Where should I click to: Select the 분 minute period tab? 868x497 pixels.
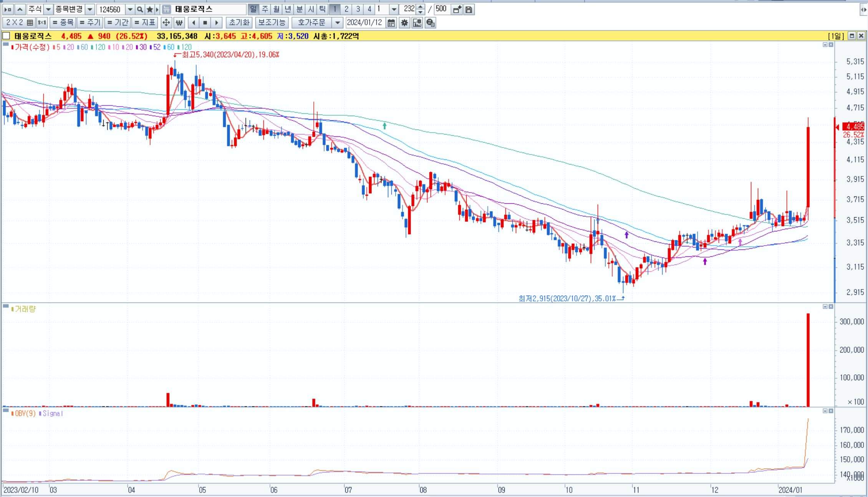(x=300, y=9)
